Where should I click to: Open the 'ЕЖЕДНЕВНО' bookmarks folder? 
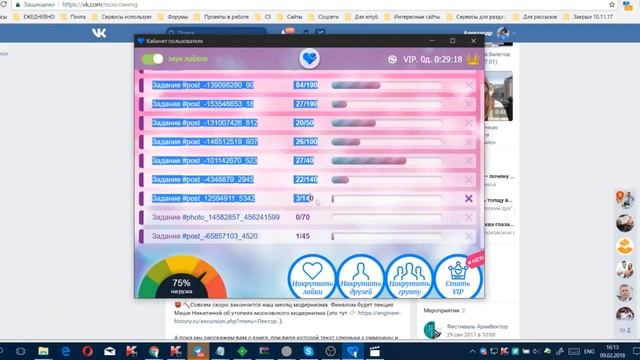pos(34,17)
